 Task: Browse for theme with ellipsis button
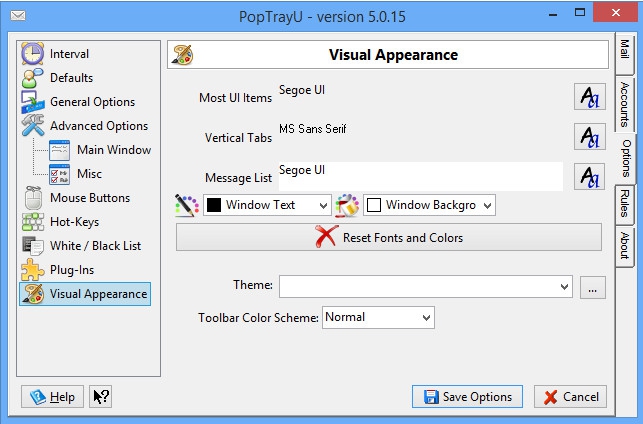(x=593, y=287)
